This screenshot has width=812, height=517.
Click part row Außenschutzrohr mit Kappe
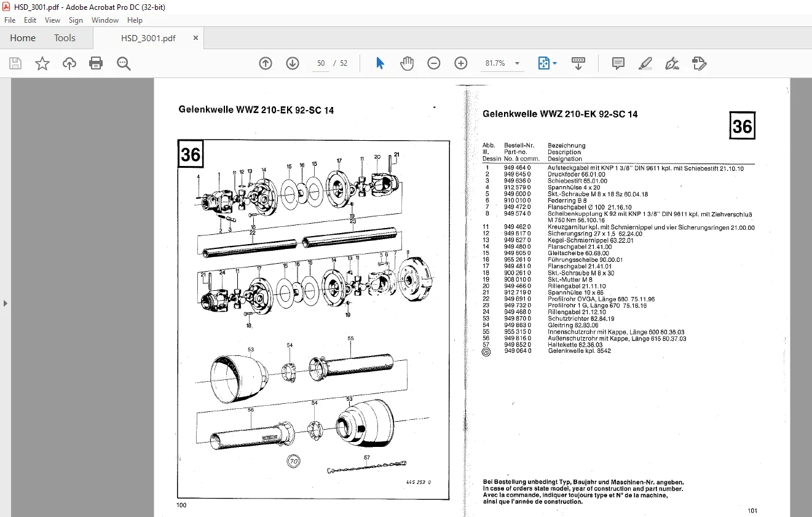click(x=585, y=339)
